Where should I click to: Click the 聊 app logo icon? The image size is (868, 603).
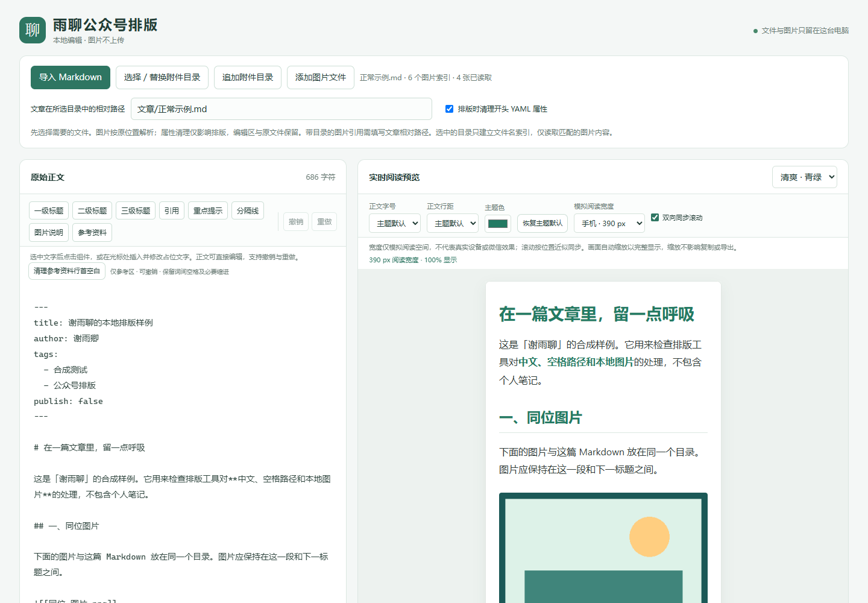tap(33, 30)
